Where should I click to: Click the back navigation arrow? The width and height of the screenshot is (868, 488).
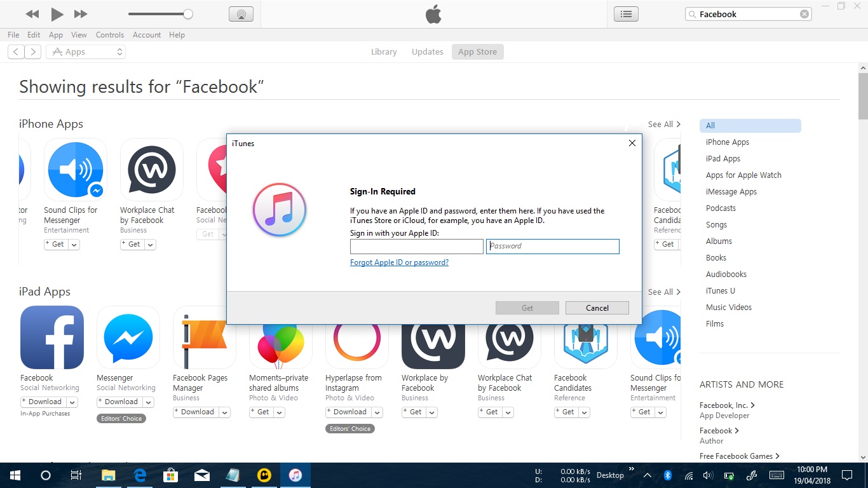pos(16,52)
